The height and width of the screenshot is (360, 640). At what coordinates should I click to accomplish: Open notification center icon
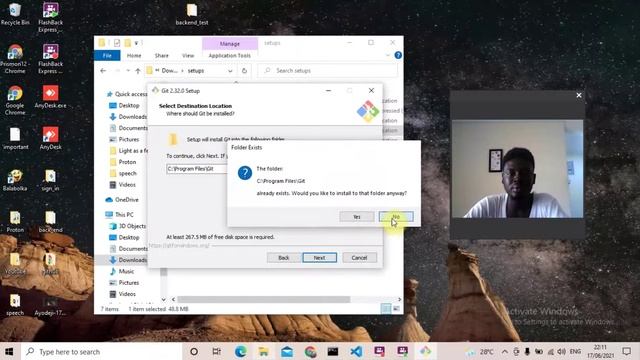(627, 351)
